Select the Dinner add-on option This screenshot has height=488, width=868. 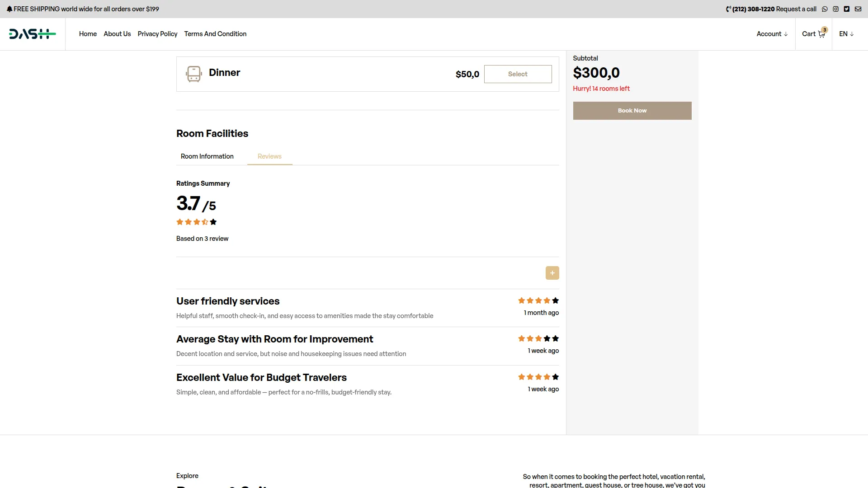coord(518,74)
